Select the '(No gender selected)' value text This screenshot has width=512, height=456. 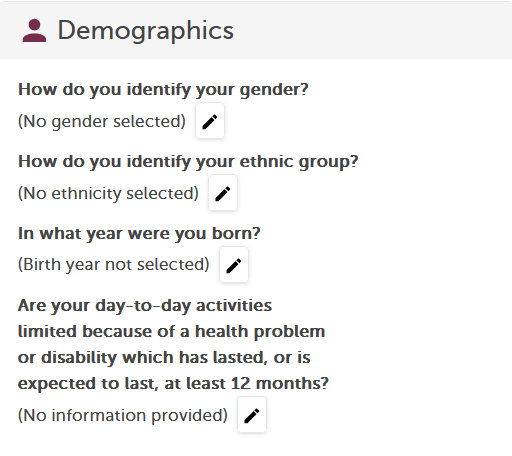(x=102, y=121)
